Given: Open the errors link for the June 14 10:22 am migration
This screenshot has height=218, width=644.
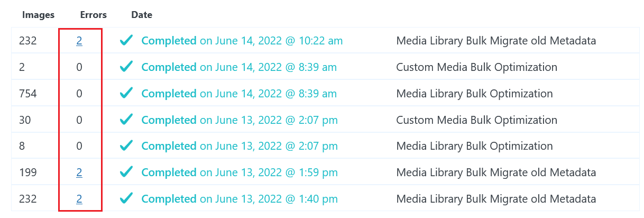Looking at the screenshot, I should (x=79, y=41).
